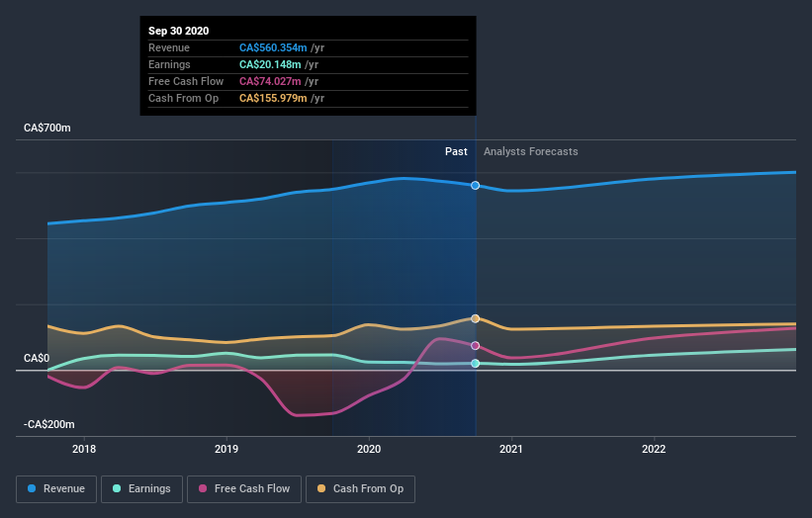
Task: Click the pink Free Cash Flow data point
Action: click(475, 346)
